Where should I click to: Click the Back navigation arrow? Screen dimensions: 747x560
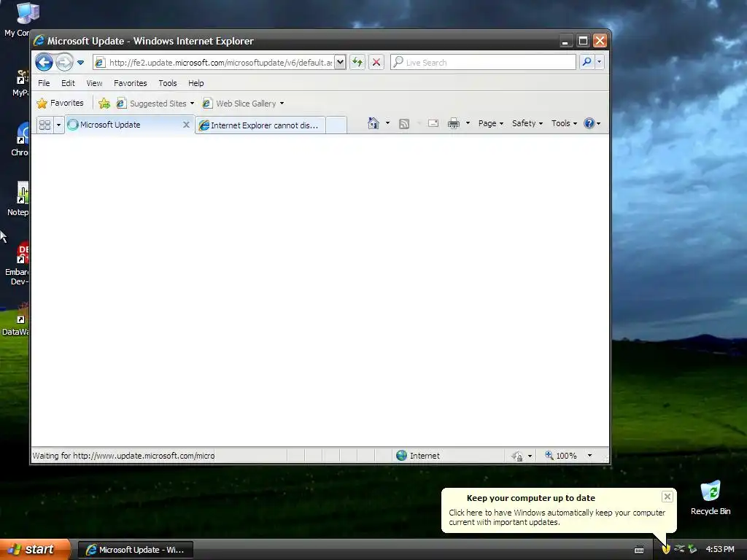click(44, 62)
